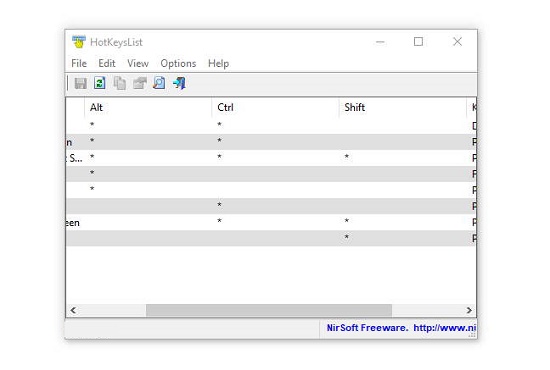Click the horizontal scrollbar right arrow
The height and width of the screenshot is (370, 550).
pyautogui.click(x=469, y=310)
